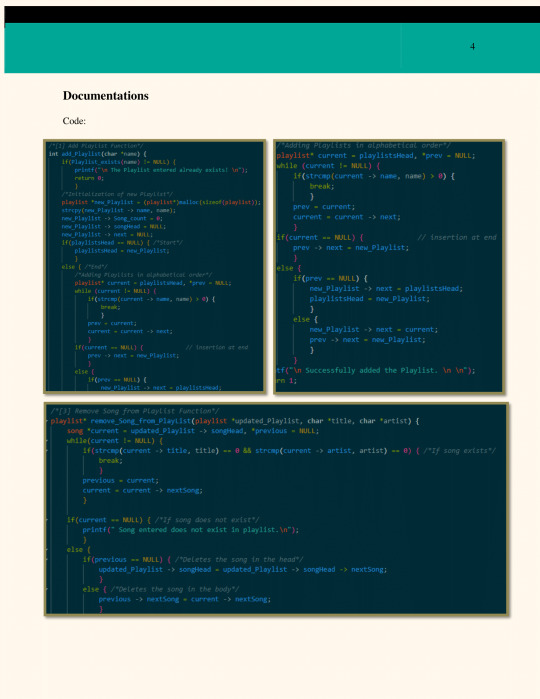
Task: Click the "int add_Playlist(char *name)" line
Action: (x=98, y=154)
